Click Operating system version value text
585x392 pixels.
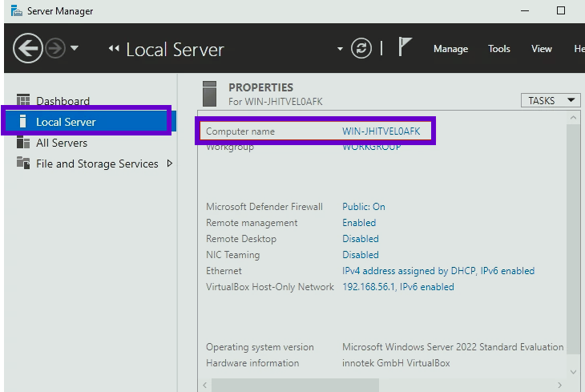[x=453, y=347]
